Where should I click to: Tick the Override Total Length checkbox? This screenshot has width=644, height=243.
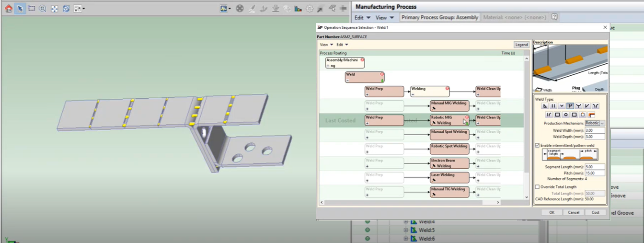tap(538, 187)
